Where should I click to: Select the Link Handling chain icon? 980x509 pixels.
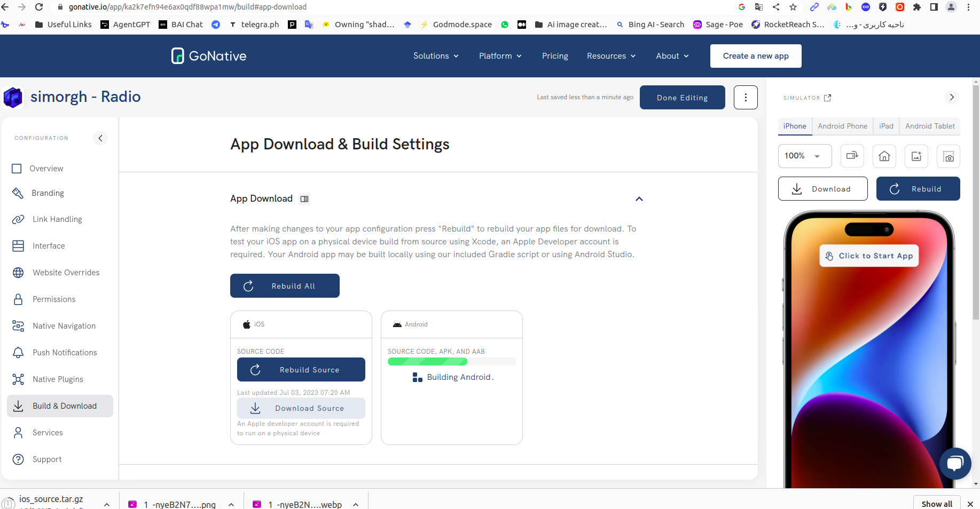point(18,219)
